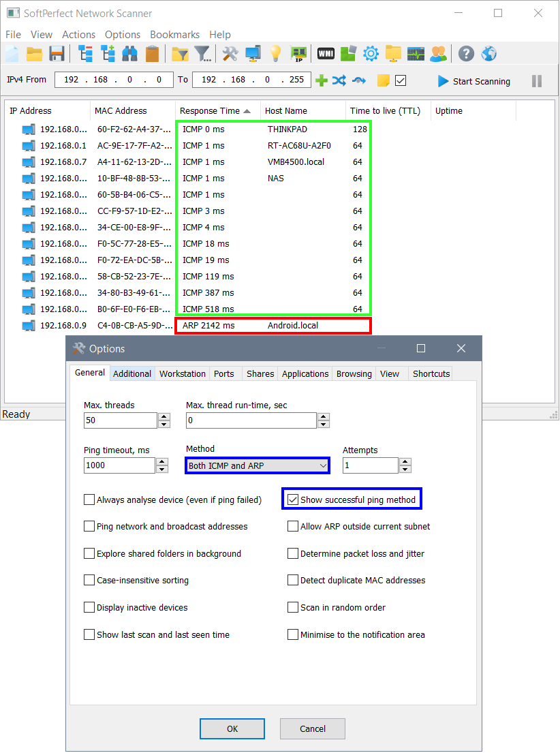
Task: Open help with the question mark icon
Action: point(467,54)
